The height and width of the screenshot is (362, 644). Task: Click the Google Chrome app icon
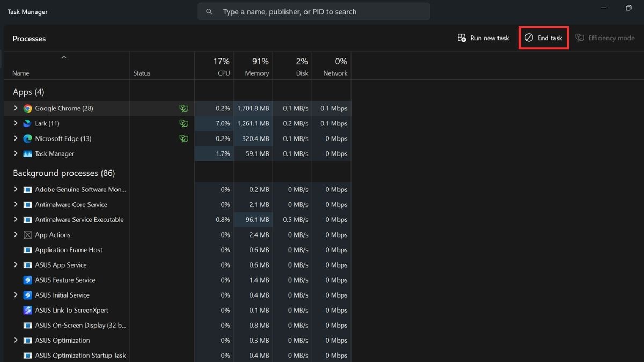click(x=27, y=108)
